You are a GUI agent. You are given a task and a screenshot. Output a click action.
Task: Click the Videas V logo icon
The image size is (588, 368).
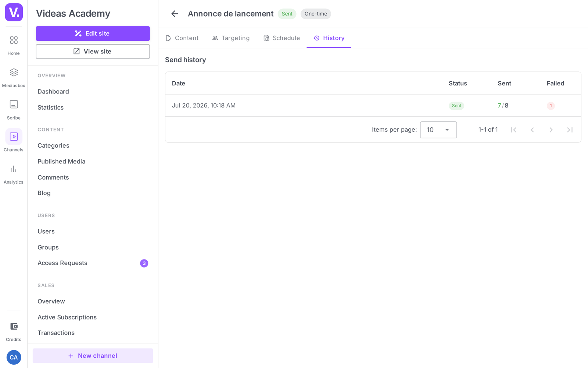[x=14, y=13]
